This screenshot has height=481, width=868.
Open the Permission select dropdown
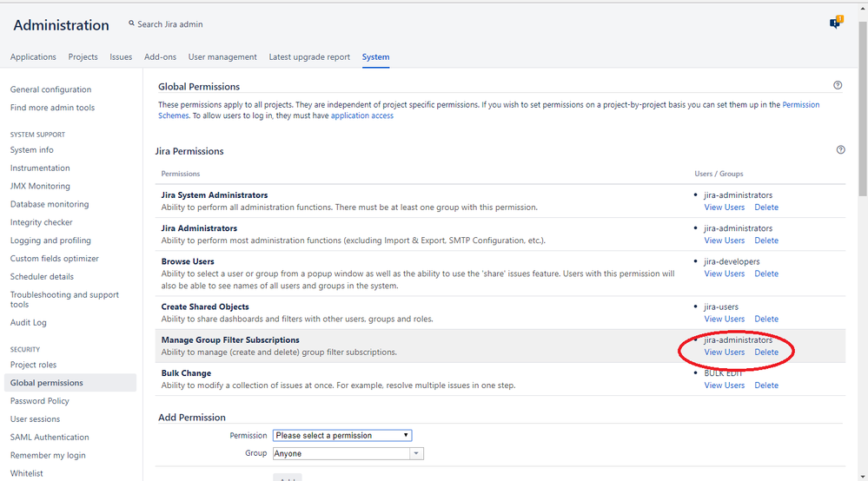(342, 436)
